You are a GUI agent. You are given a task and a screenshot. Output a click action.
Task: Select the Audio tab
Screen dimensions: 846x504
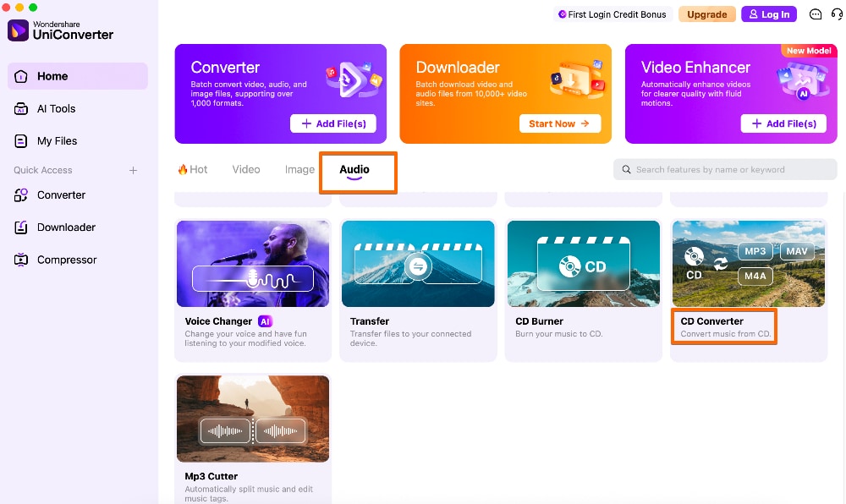click(x=354, y=170)
